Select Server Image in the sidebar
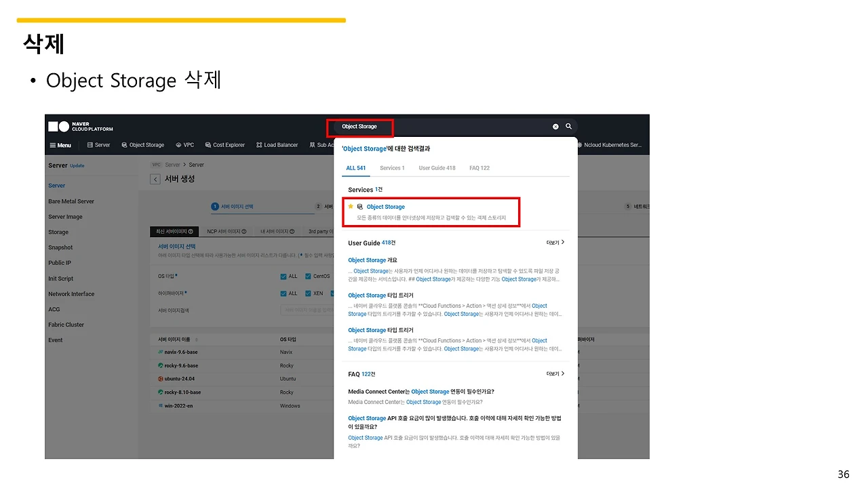Image resolution: width=868 pixels, height=488 pixels. tap(65, 217)
